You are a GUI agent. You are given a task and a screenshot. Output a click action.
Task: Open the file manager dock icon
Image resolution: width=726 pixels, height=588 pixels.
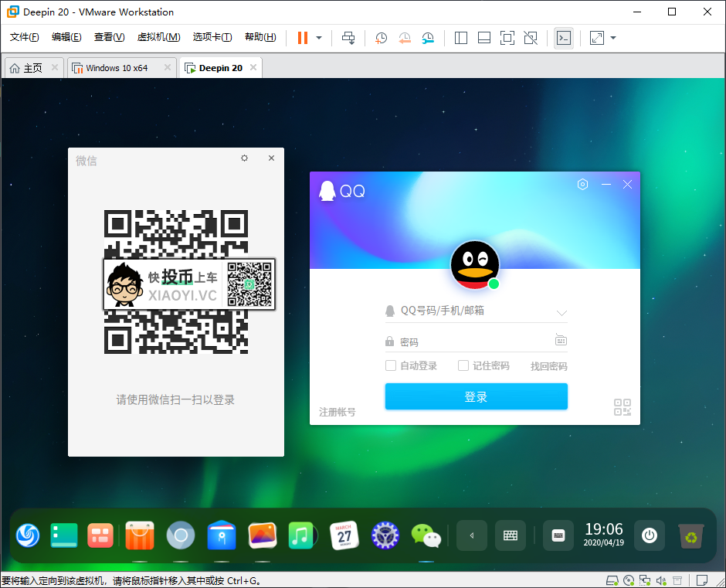coord(222,535)
